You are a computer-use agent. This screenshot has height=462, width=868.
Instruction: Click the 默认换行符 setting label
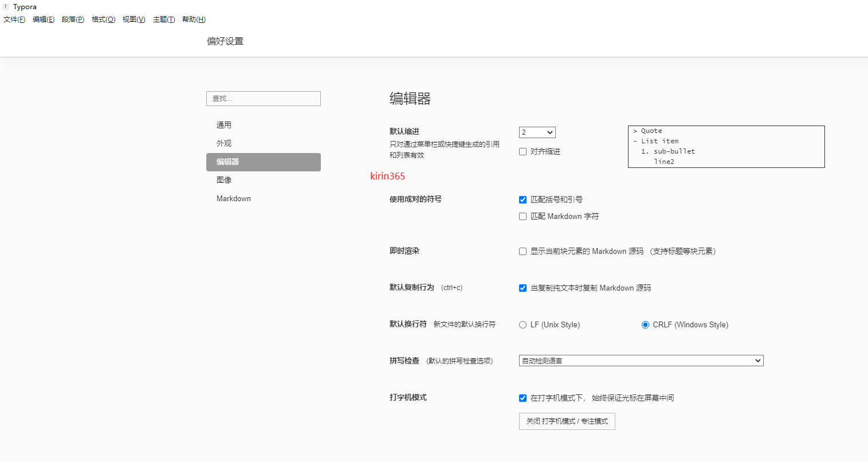408,324
